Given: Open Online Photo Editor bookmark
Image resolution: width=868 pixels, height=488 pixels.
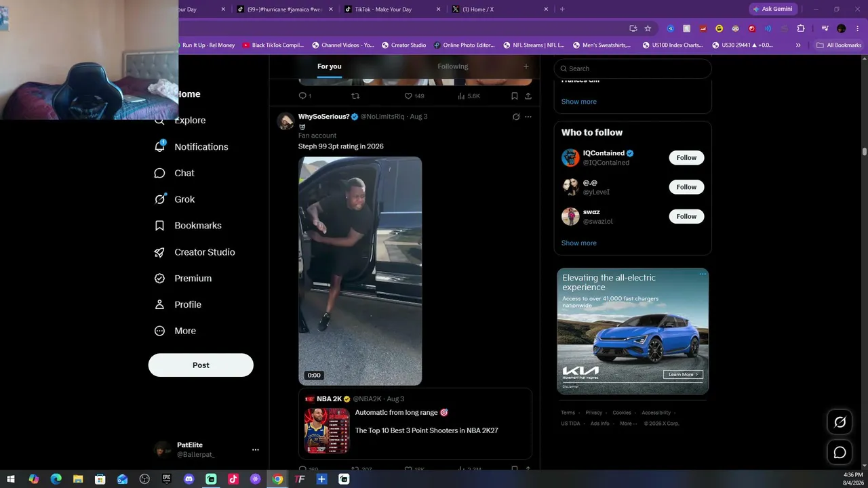Looking at the screenshot, I should point(465,45).
